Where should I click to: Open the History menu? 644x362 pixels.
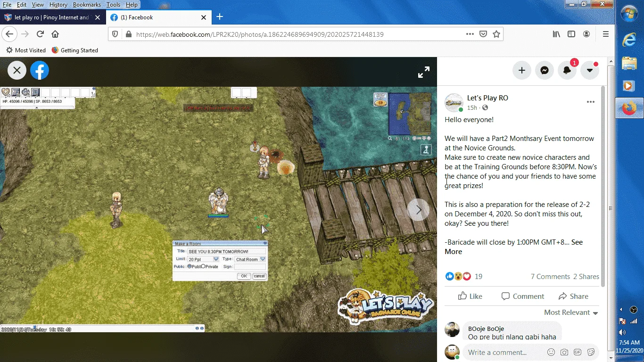[58, 4]
